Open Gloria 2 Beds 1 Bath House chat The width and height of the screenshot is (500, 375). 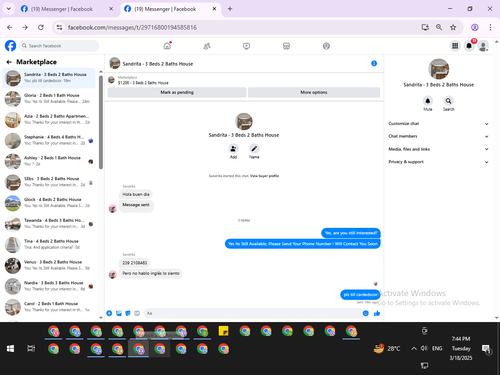point(49,99)
